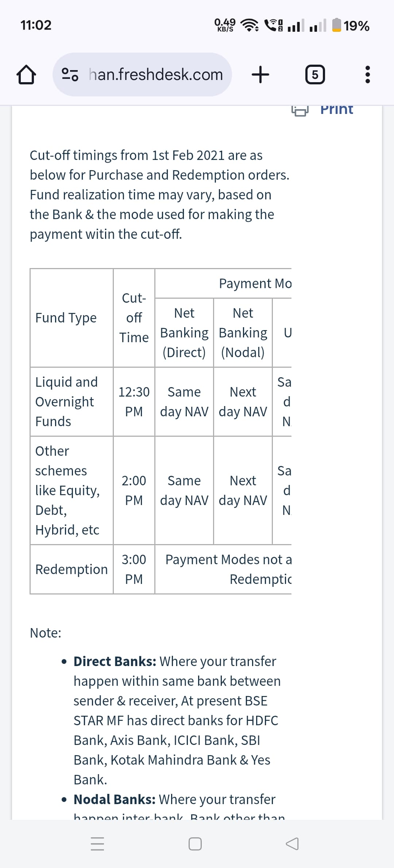Tap the Liquid and Overnight Funds row
Image resolution: width=394 pixels, height=868 pixels.
66,401
